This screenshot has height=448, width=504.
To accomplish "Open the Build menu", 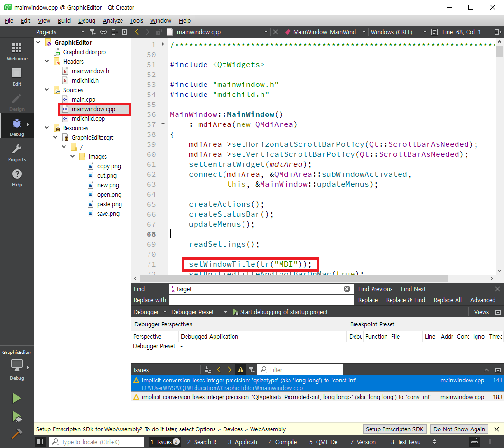I will 64,20.
